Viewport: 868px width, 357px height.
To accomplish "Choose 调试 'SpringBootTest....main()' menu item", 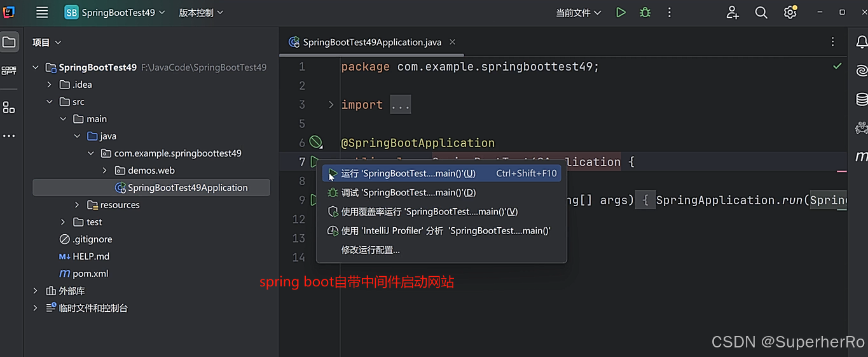I will click(x=442, y=193).
